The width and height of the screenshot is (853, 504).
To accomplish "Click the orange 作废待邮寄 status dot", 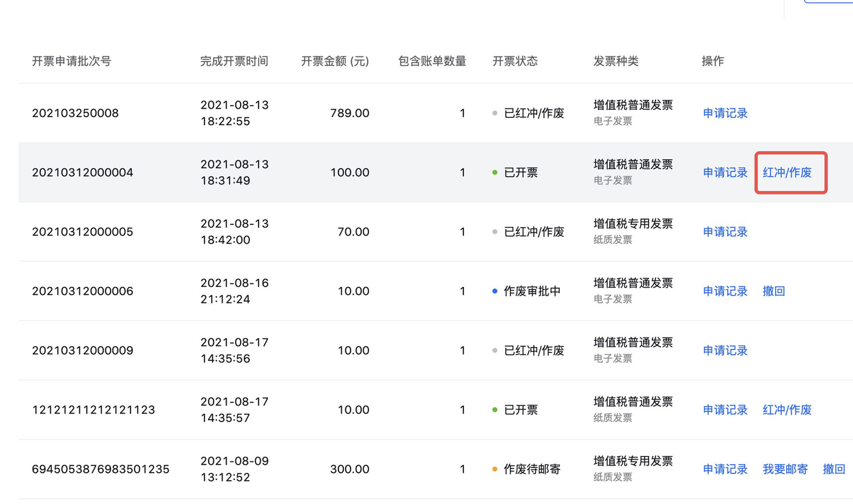I will [494, 469].
